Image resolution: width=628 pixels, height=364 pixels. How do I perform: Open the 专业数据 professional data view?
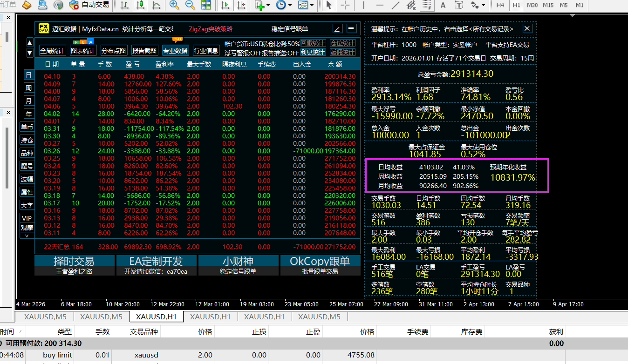[175, 51]
